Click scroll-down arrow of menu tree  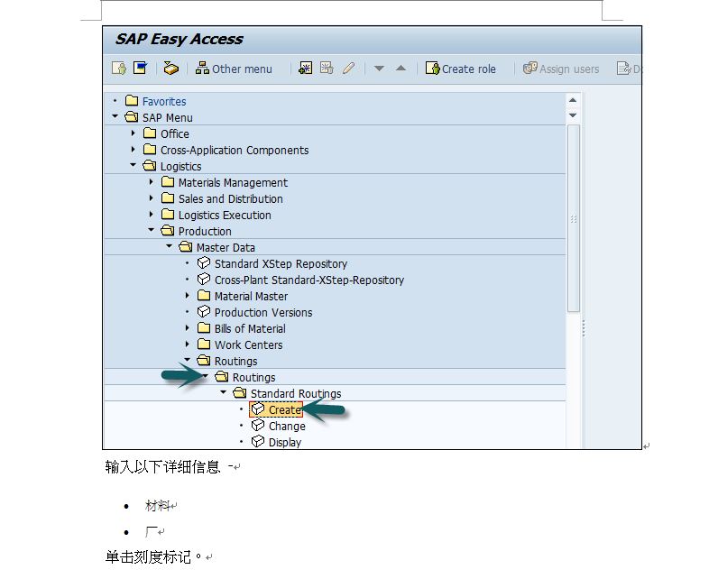pos(573,115)
